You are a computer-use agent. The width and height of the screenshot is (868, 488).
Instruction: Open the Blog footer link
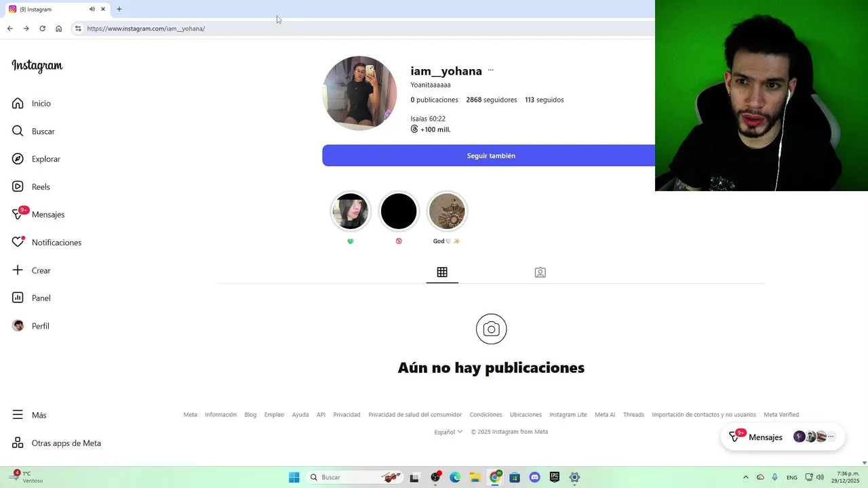pyautogui.click(x=250, y=415)
